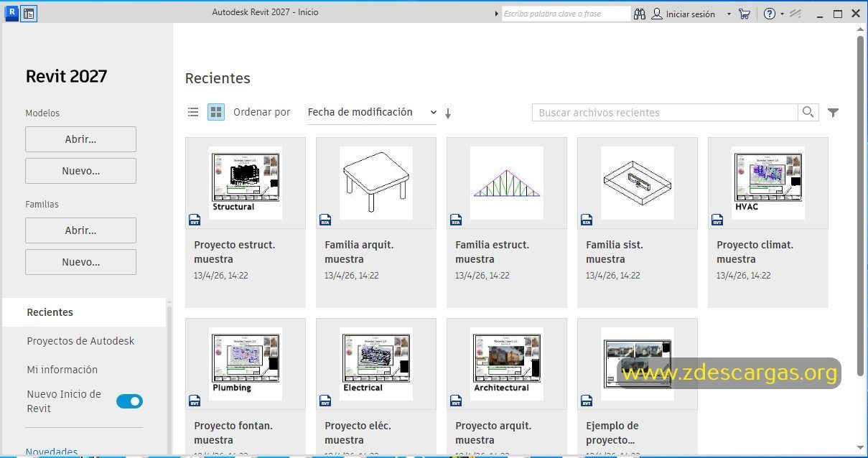Click Abrir under Modelos
The height and width of the screenshot is (458, 868).
point(80,139)
